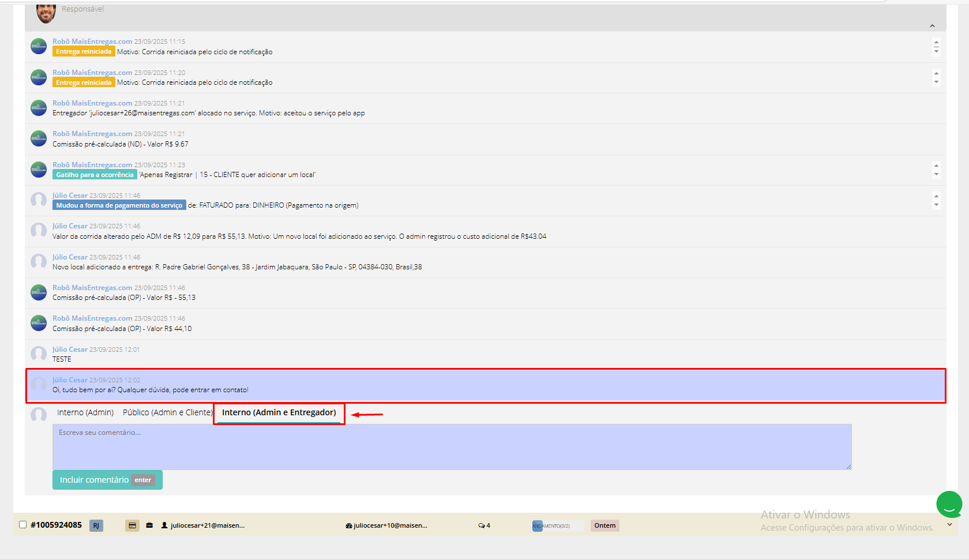Select the Interno (Admin e Entregador) tab

point(279,412)
